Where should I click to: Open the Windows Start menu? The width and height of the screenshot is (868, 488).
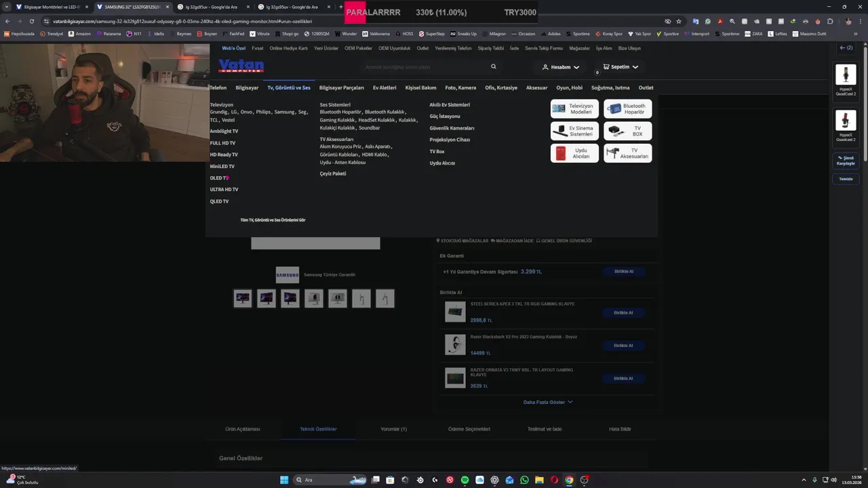[x=285, y=480]
